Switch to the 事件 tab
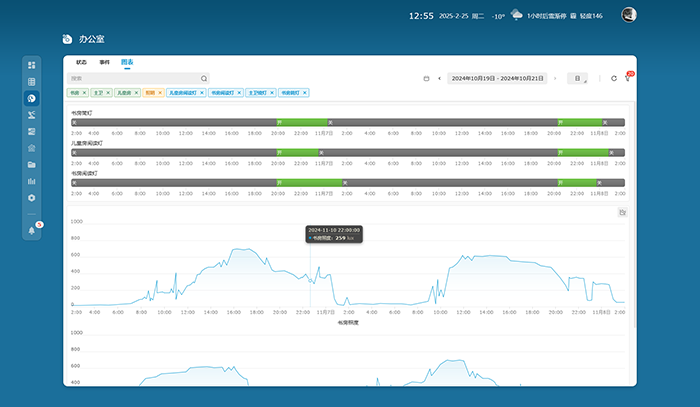Screen dimensions: 700x407 (104, 62)
